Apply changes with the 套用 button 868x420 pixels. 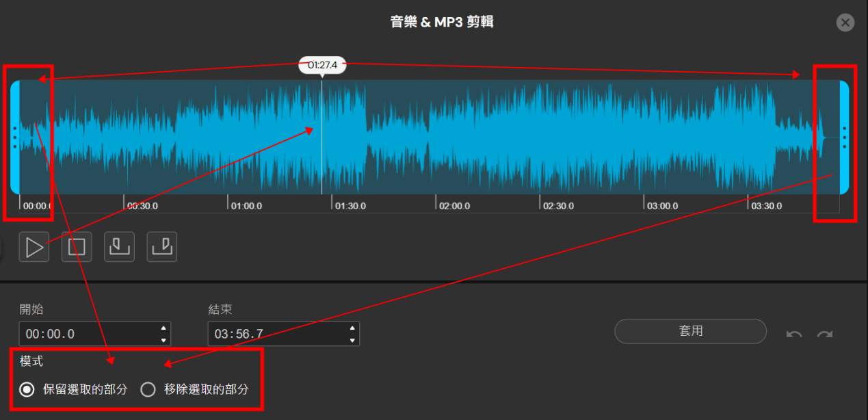[690, 331]
